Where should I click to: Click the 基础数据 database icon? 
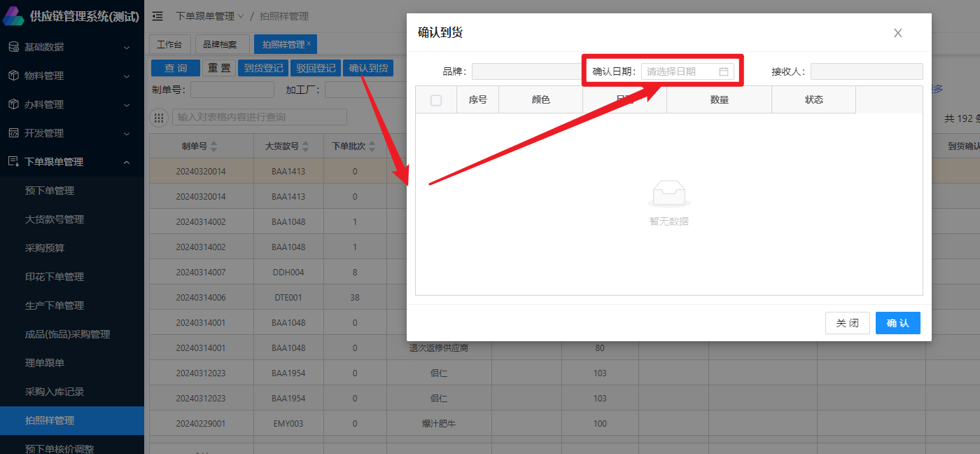click(13, 47)
